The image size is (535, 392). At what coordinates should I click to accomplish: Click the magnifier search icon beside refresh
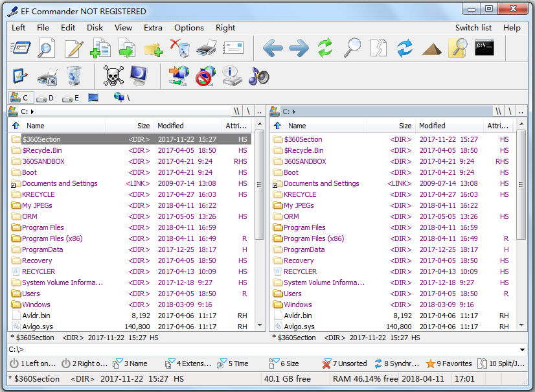coord(352,48)
